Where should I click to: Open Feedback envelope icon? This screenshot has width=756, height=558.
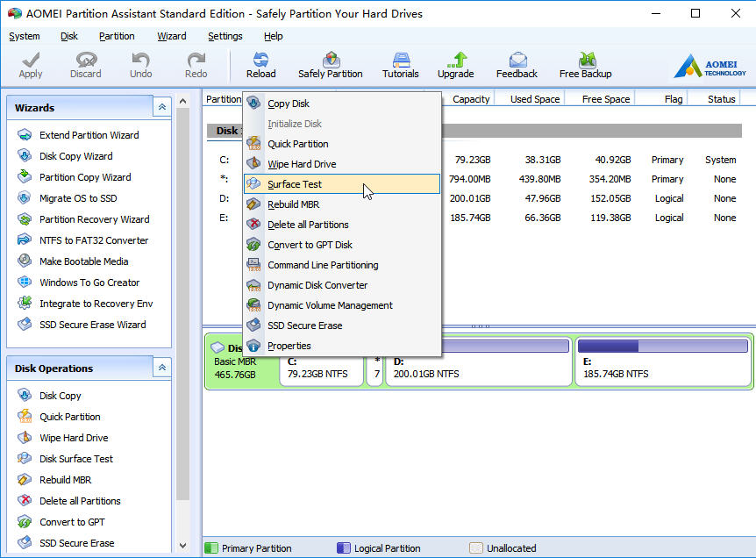point(517,61)
